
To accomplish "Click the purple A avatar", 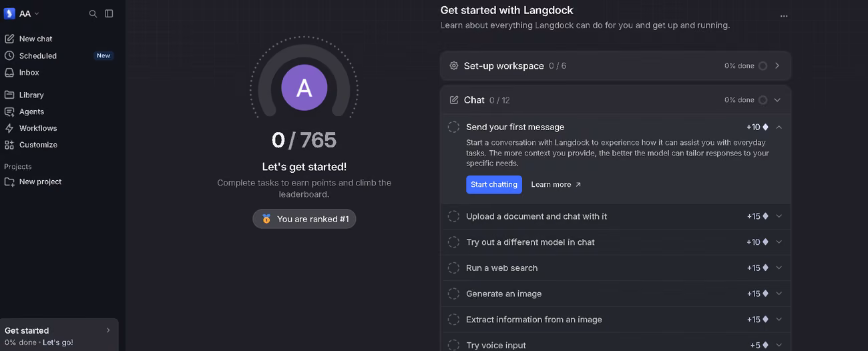I will tap(304, 87).
